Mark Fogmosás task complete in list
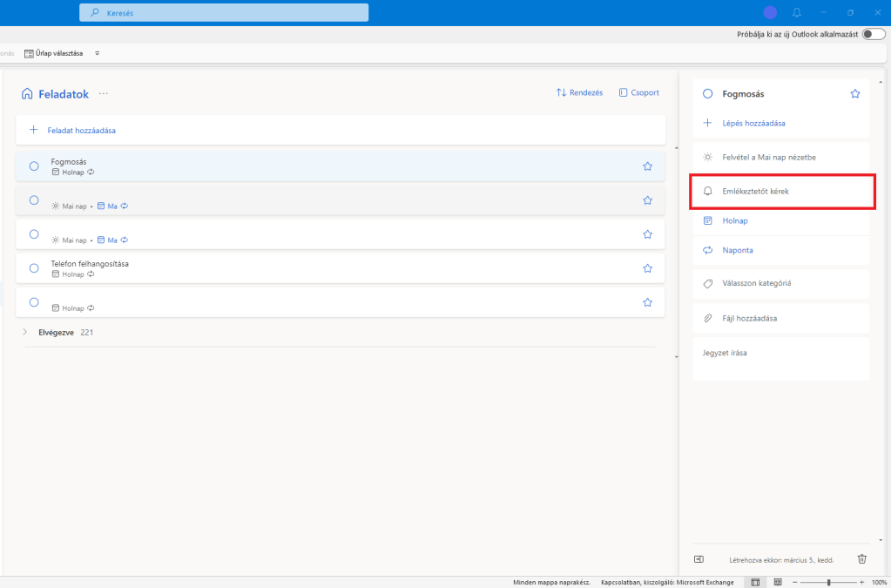Image resolution: width=891 pixels, height=588 pixels. 34,166
